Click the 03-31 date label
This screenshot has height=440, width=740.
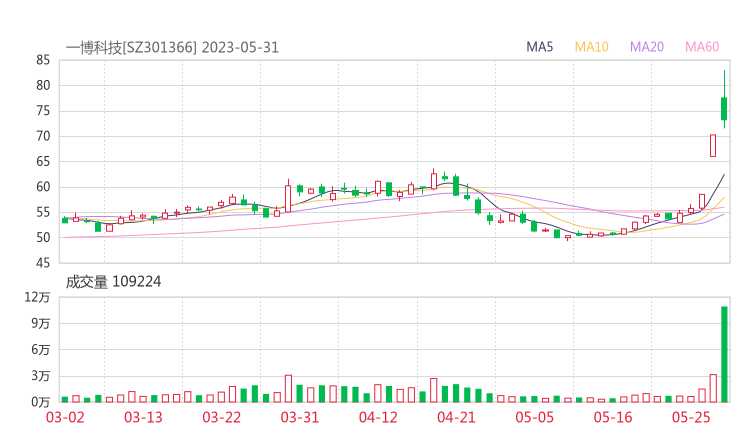pos(300,418)
